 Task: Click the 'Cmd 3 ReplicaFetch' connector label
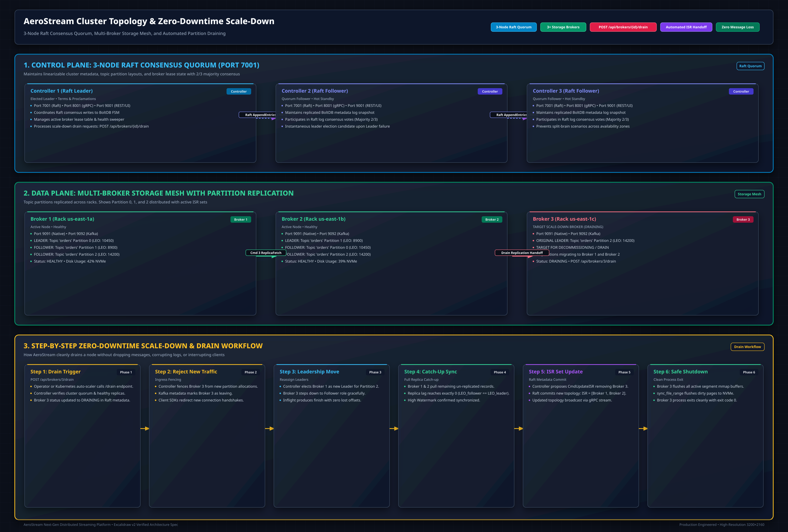tap(266, 253)
